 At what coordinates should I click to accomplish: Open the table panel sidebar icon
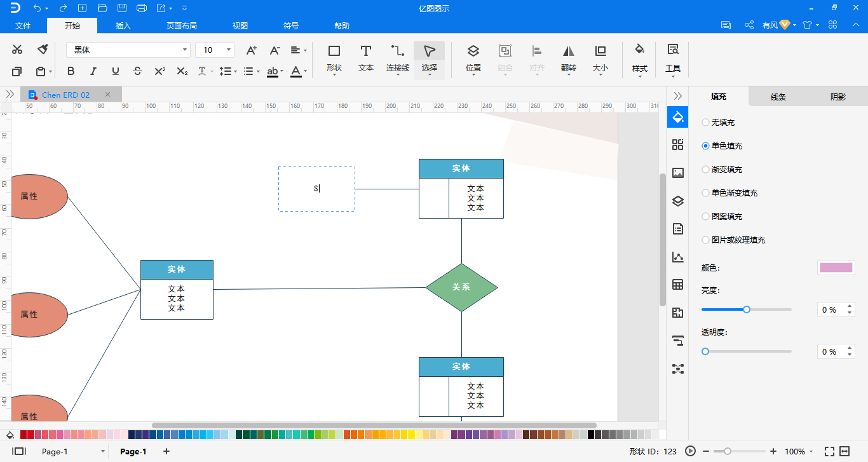coord(678,285)
